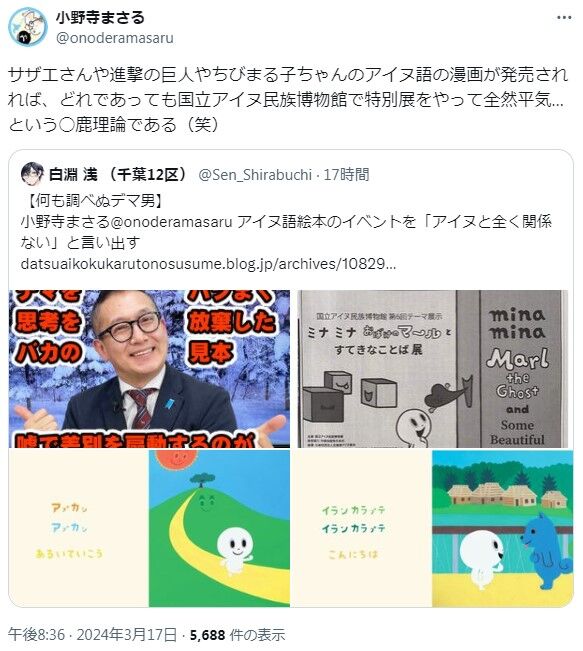The height and width of the screenshot is (651, 583).
Task: Open the イランカラㇷ゚テ こんにちは page image
Action: 361,528
